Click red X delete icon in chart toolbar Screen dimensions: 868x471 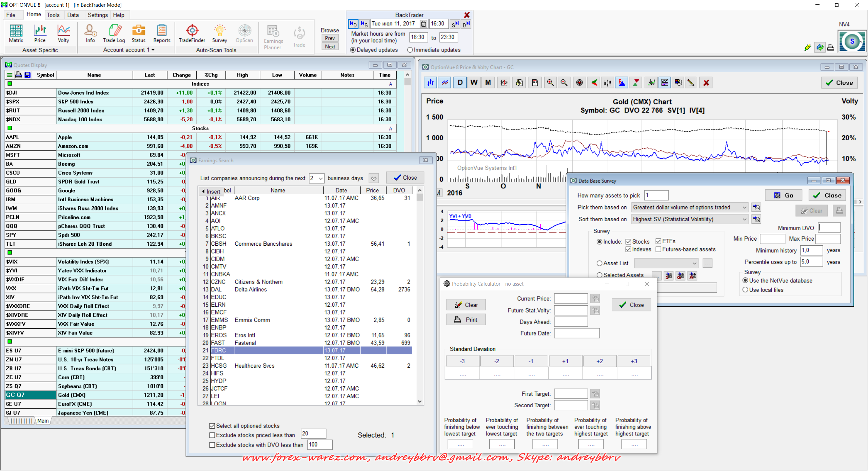(x=706, y=83)
